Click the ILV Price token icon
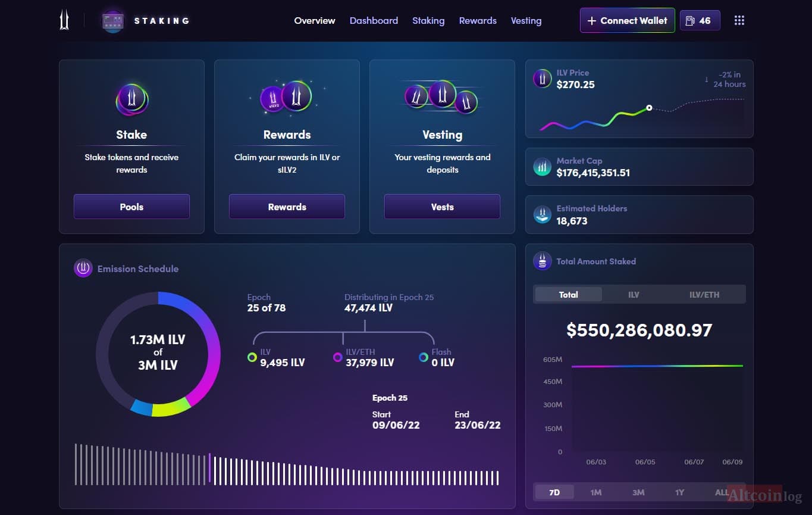 [x=542, y=79]
